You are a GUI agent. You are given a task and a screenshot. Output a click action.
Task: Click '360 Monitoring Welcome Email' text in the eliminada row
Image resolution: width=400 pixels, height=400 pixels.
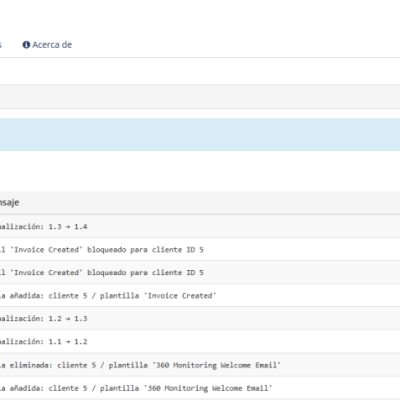pos(216,365)
